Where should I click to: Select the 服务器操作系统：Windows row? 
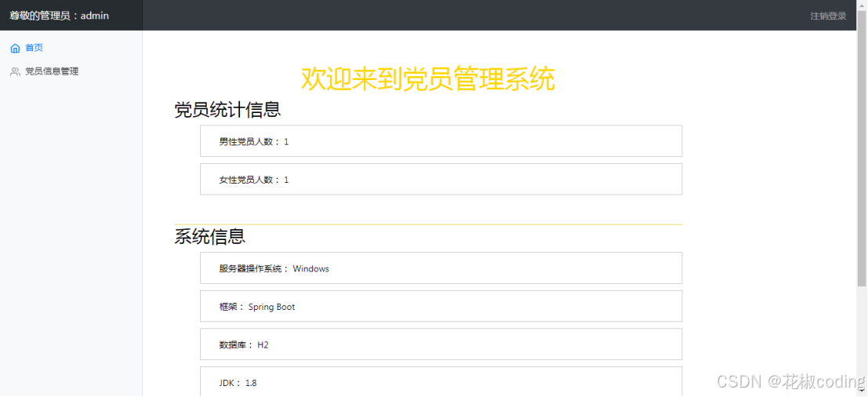[x=441, y=268]
